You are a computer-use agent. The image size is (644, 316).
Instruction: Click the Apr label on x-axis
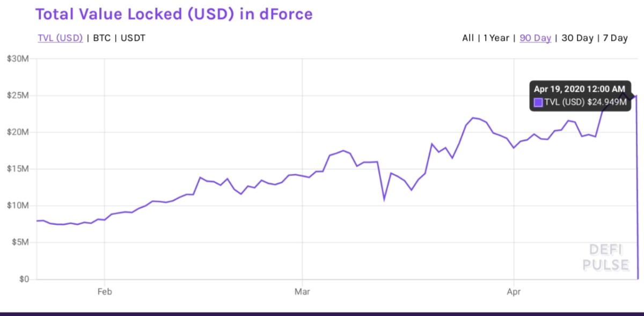514,292
